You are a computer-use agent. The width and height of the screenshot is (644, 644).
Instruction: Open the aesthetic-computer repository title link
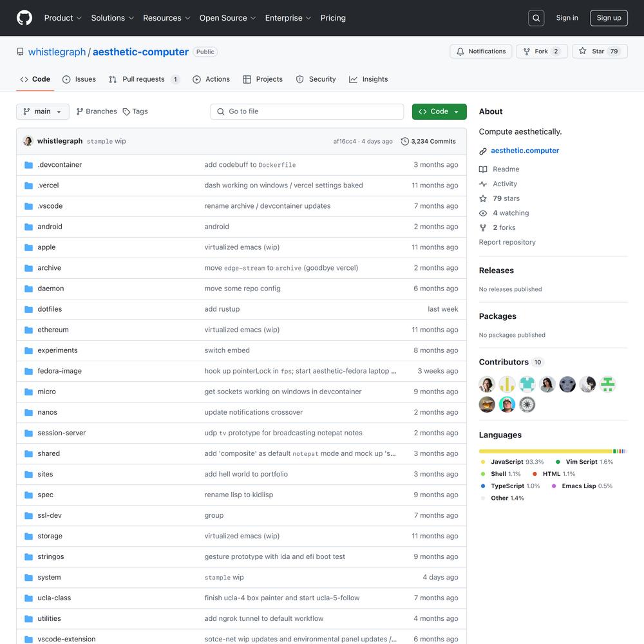pyautogui.click(x=140, y=52)
